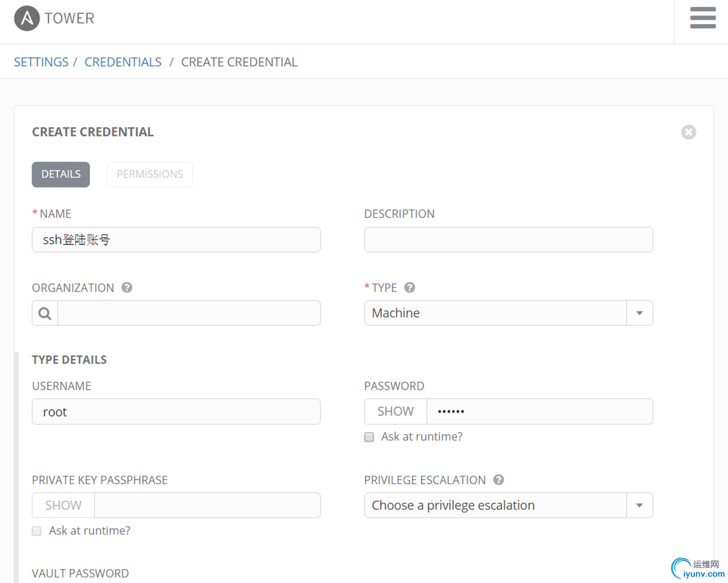Viewport: 728px width, 583px height.
Task: Click the Ansible Tower logo icon
Action: click(27, 18)
